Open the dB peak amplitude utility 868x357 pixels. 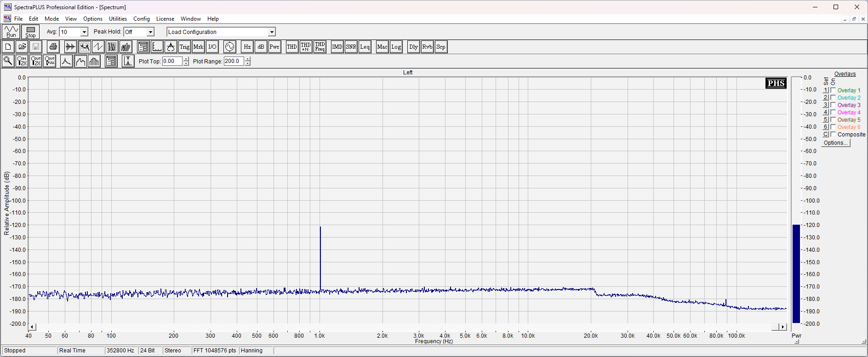261,47
